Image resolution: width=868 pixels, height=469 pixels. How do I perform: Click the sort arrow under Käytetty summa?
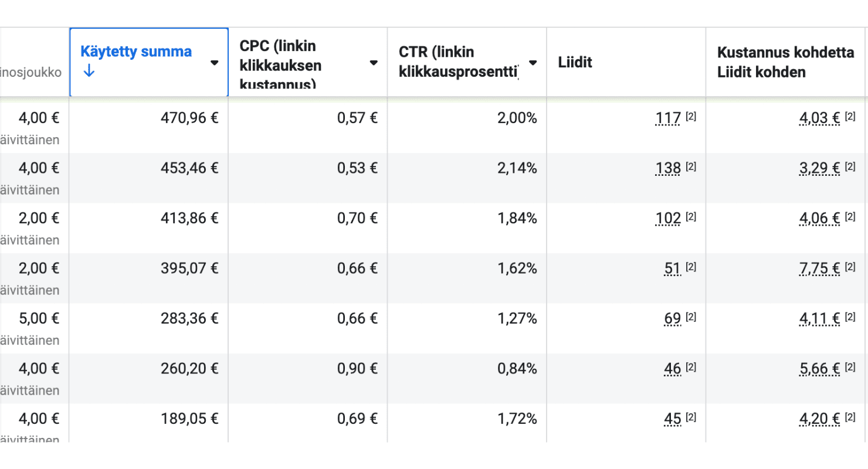(88, 72)
